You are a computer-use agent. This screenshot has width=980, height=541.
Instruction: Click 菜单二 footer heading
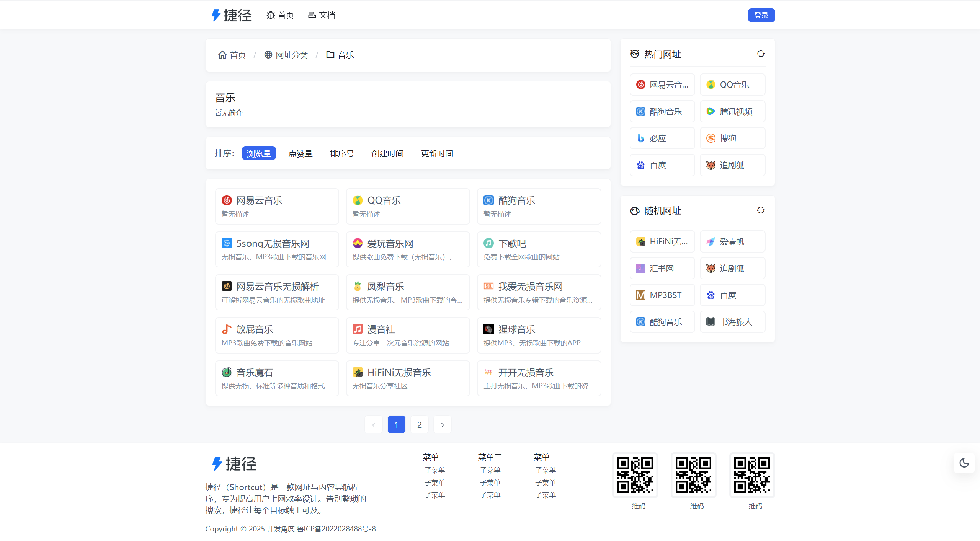490,457
